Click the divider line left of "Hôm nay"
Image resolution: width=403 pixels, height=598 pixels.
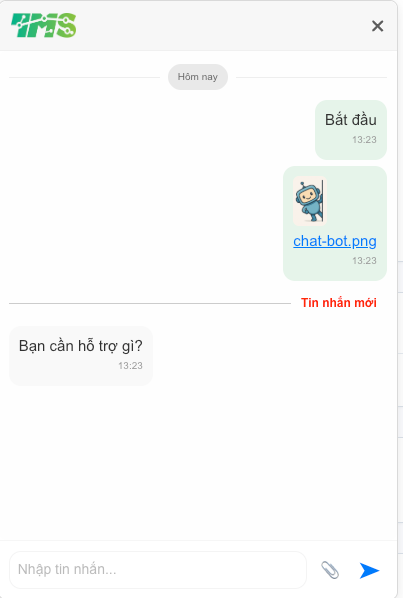click(x=84, y=77)
